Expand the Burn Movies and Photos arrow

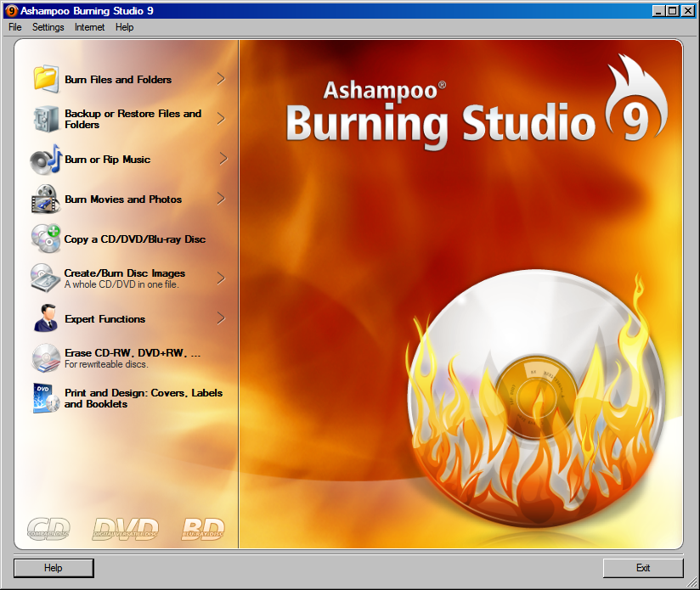click(221, 199)
